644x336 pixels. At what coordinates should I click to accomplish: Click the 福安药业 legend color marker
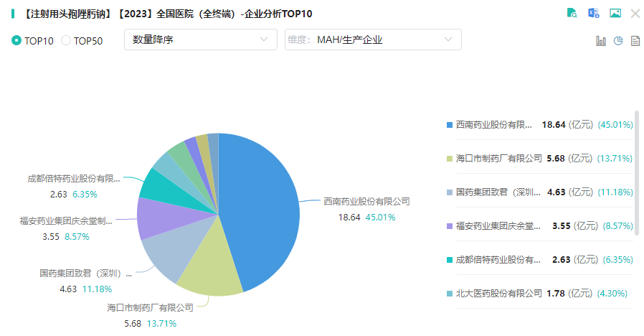[x=449, y=225]
